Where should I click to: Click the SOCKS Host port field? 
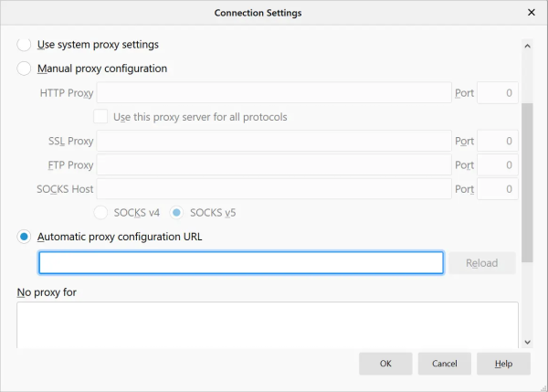[498, 189]
